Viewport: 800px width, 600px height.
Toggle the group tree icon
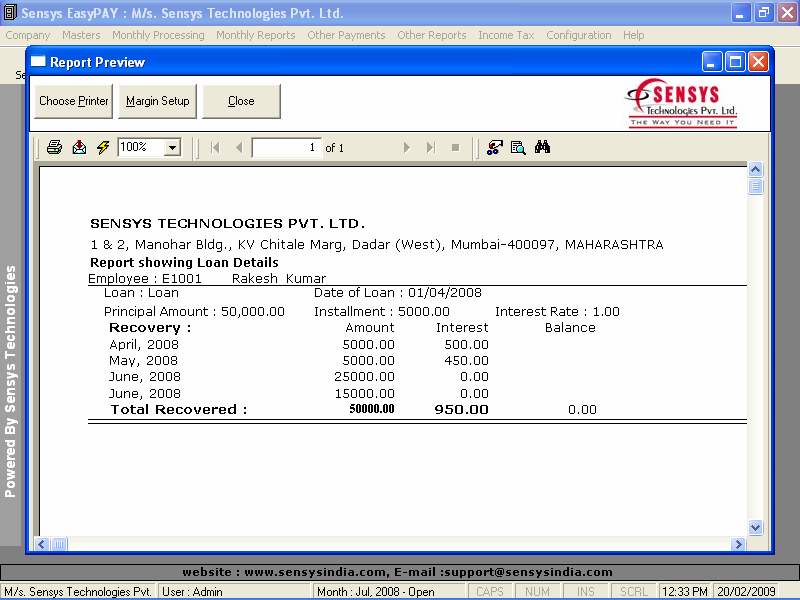494,147
